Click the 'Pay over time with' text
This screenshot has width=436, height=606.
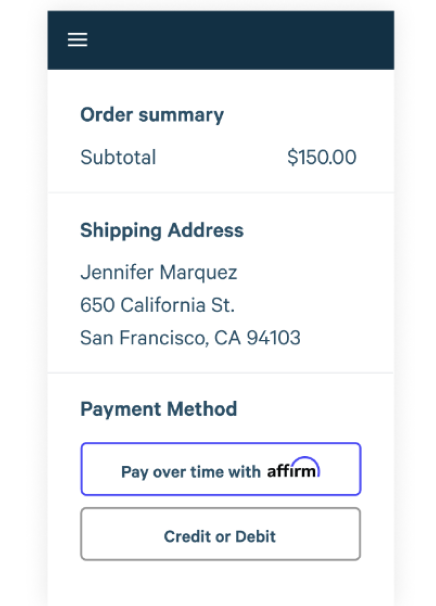point(191,472)
